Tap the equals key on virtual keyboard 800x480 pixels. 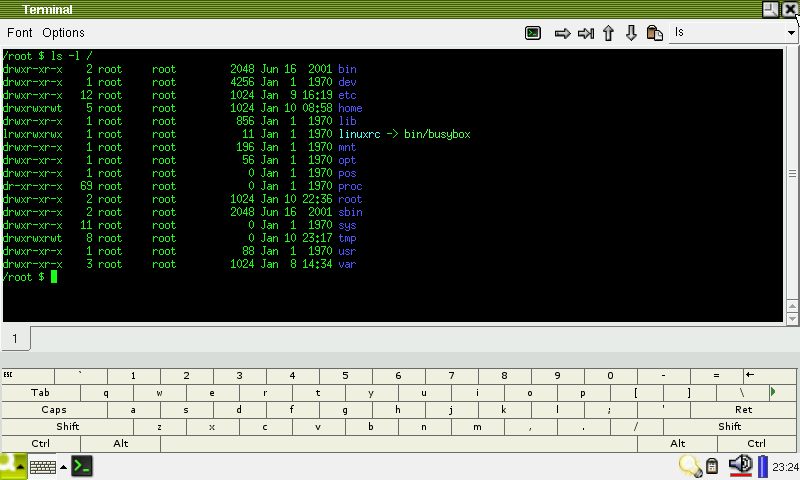click(x=716, y=376)
